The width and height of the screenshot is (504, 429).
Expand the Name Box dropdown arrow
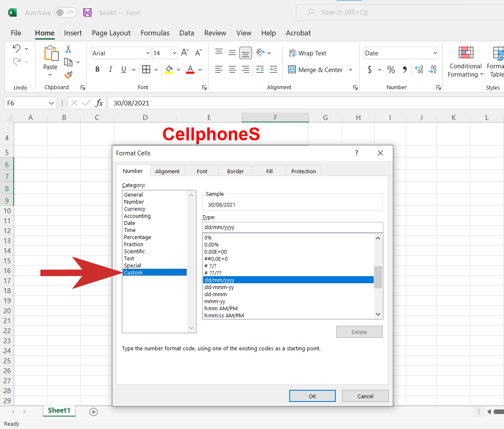(x=52, y=103)
